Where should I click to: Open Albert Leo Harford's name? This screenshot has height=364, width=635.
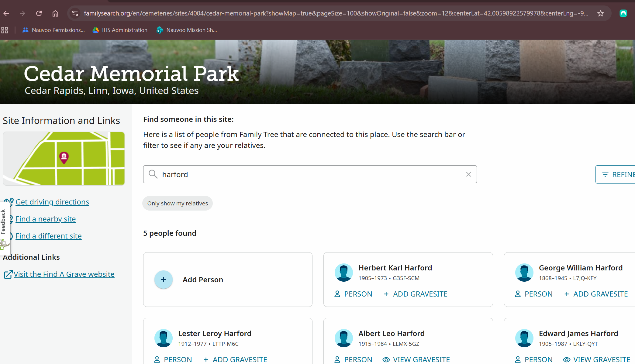click(392, 334)
